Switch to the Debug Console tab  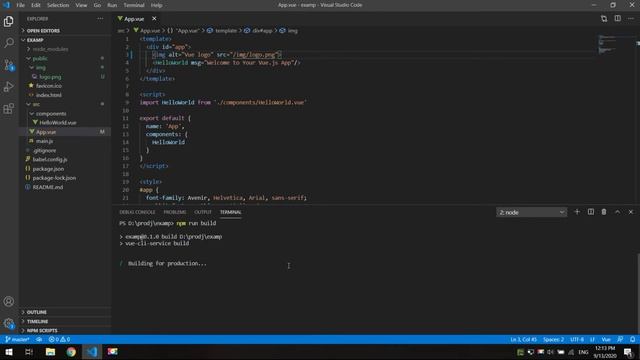[x=137, y=212]
